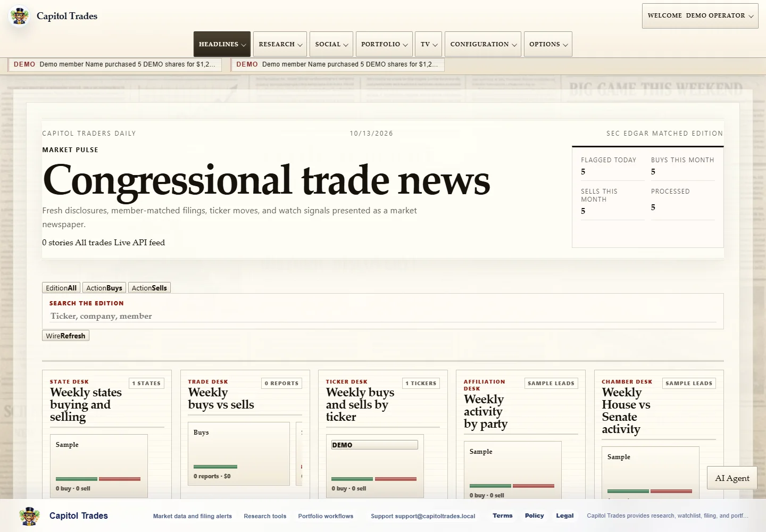
Task: Click the first DEMO ticker headline
Action: point(115,64)
